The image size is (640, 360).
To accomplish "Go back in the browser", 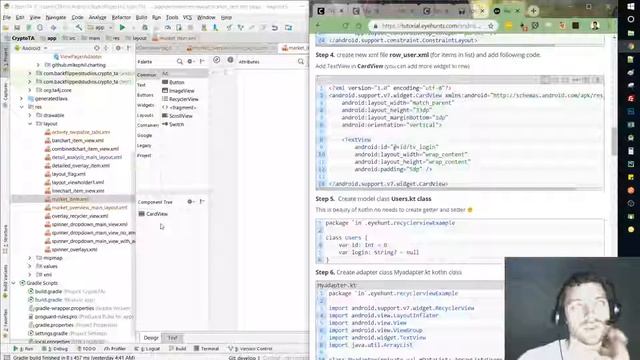I will [x=318, y=26].
